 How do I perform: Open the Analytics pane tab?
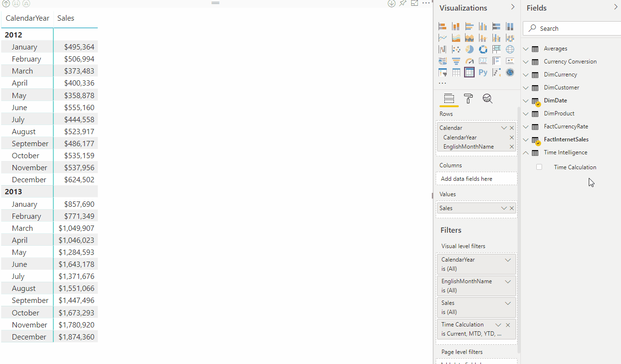[487, 99]
